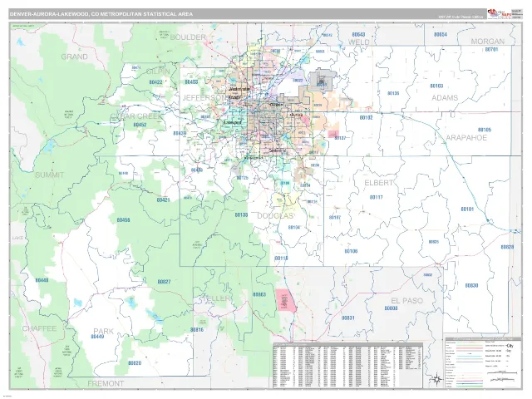Click the CLEAR CREEK county label
Screen dimensions: 532x399
[137, 116]
